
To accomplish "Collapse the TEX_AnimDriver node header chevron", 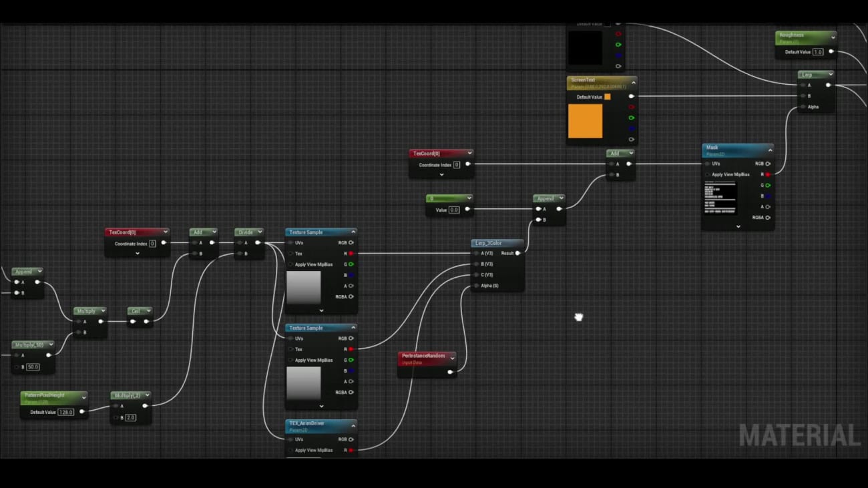I will (353, 426).
